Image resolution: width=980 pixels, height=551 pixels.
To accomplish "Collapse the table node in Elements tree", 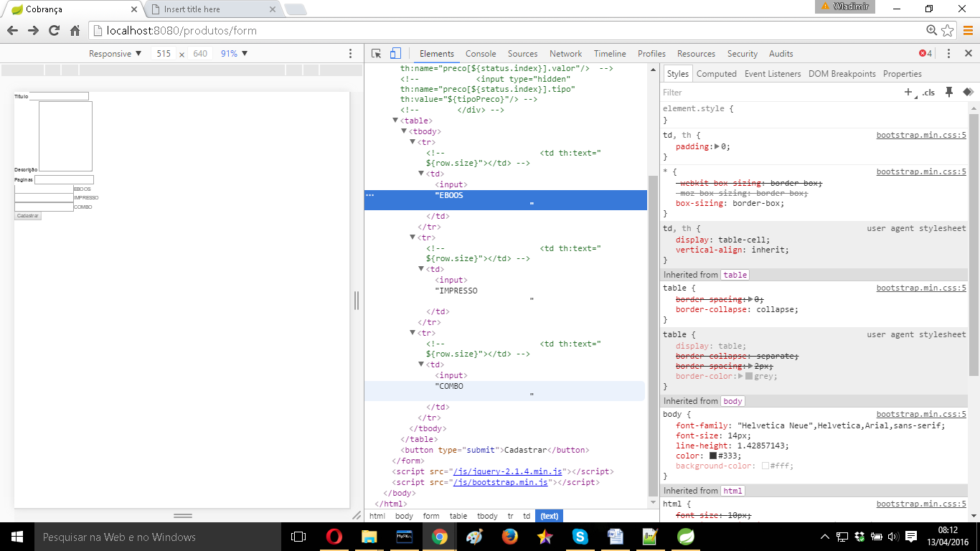I will [395, 121].
